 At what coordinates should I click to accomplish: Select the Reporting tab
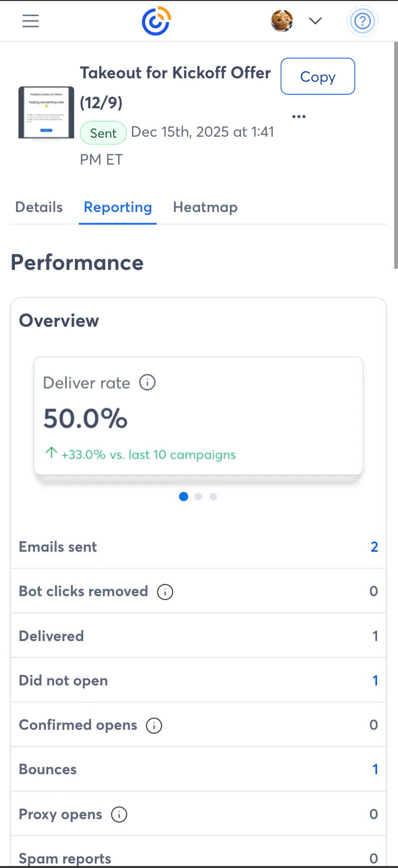point(118,208)
